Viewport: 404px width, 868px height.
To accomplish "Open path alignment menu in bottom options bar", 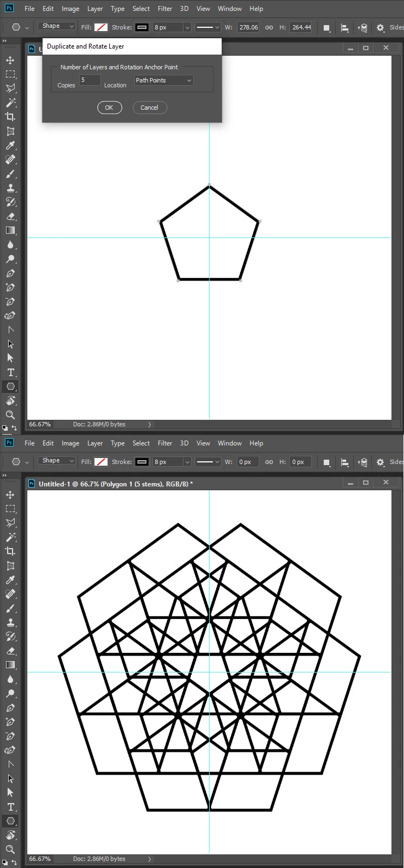I will [344, 462].
